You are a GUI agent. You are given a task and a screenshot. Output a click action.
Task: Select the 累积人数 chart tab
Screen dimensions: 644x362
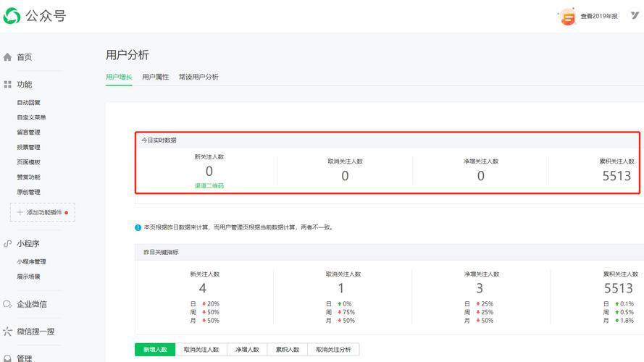(288, 350)
